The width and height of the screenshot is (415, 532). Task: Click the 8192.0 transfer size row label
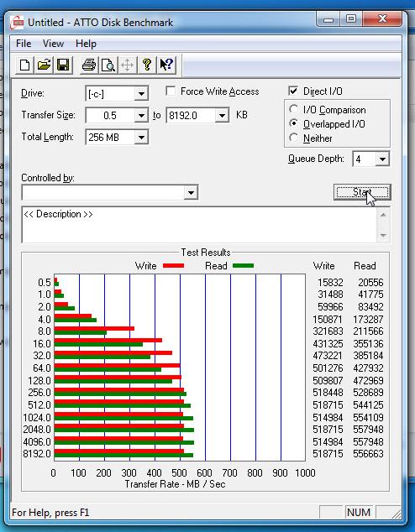click(x=37, y=454)
